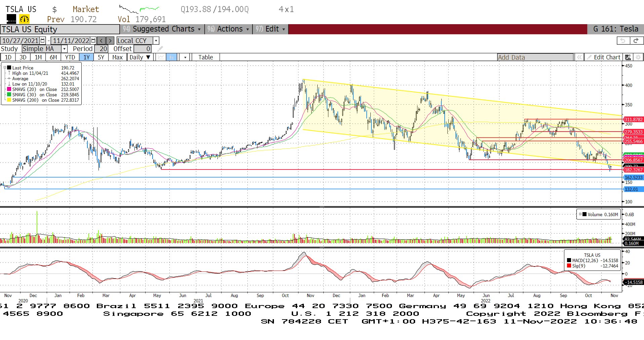Image resolution: width=644 pixels, height=340 pixels.
Task: Open the chart type dropdown arrow
Action: 185,57
